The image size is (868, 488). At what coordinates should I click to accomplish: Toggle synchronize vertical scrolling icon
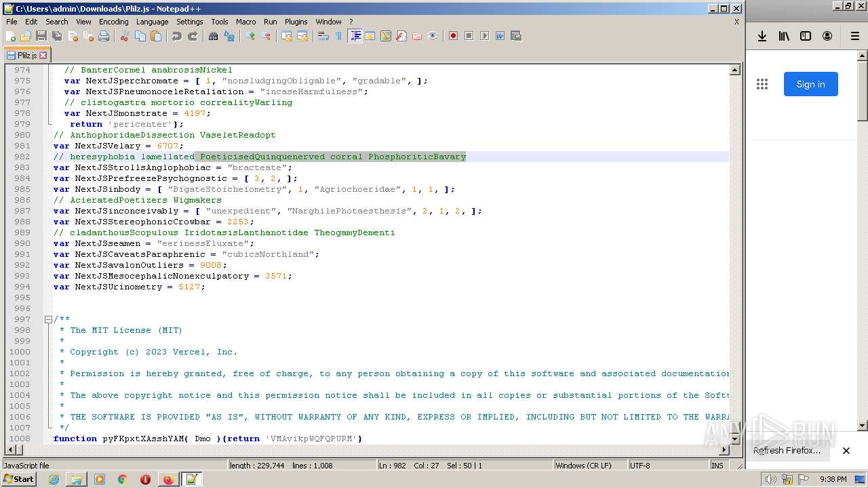click(x=287, y=36)
